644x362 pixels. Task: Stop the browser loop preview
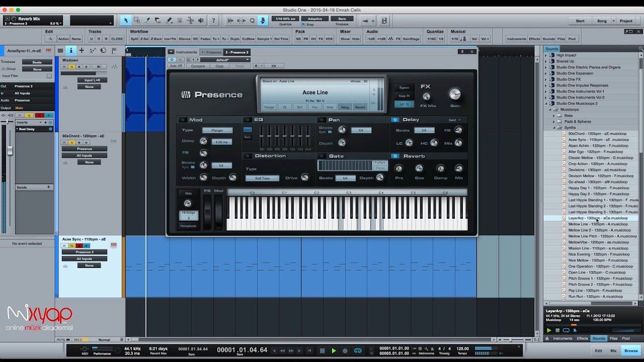557,330
